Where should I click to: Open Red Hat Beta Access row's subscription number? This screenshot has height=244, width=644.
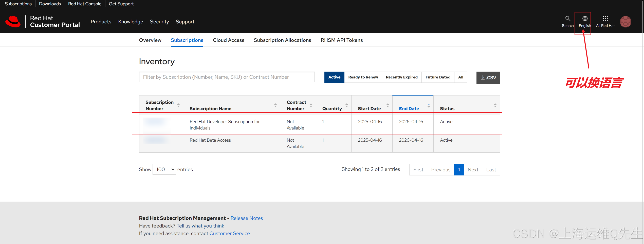point(155,140)
